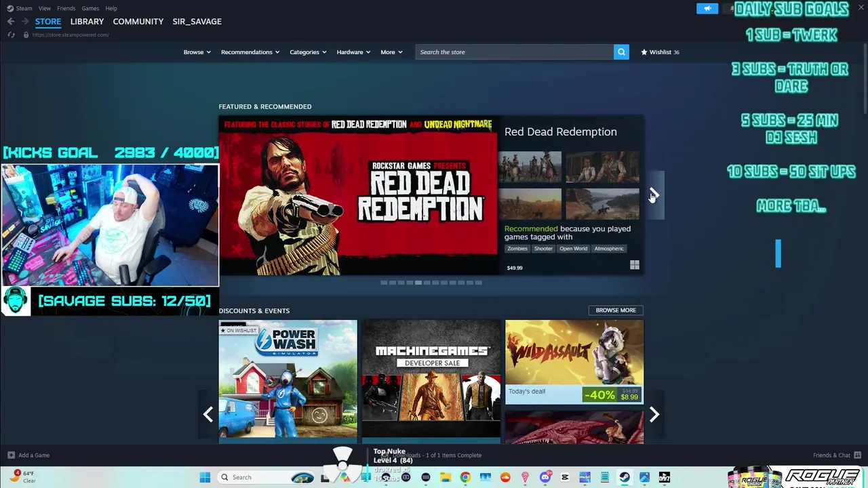
Task: Open Friends & Chat panel icon
Action: (x=858, y=455)
